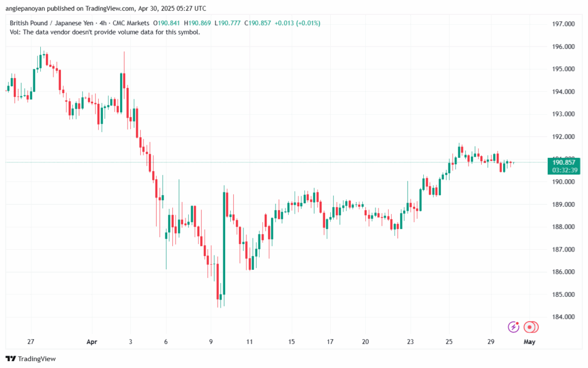Click the 11 date label on time axis
The width and height of the screenshot is (588, 368).
[249, 342]
